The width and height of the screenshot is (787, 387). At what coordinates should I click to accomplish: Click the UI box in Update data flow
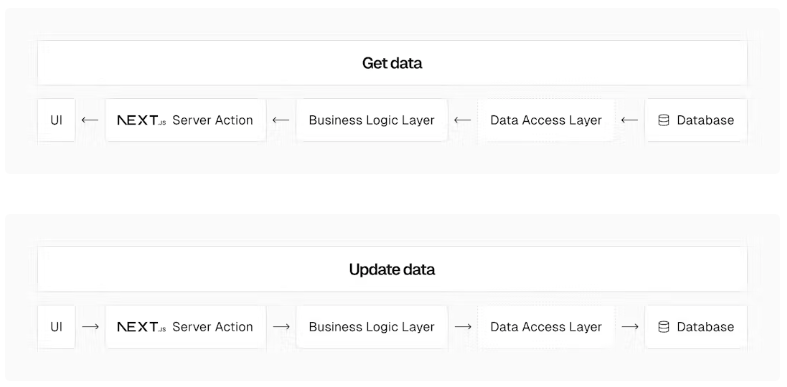pyautogui.click(x=56, y=327)
